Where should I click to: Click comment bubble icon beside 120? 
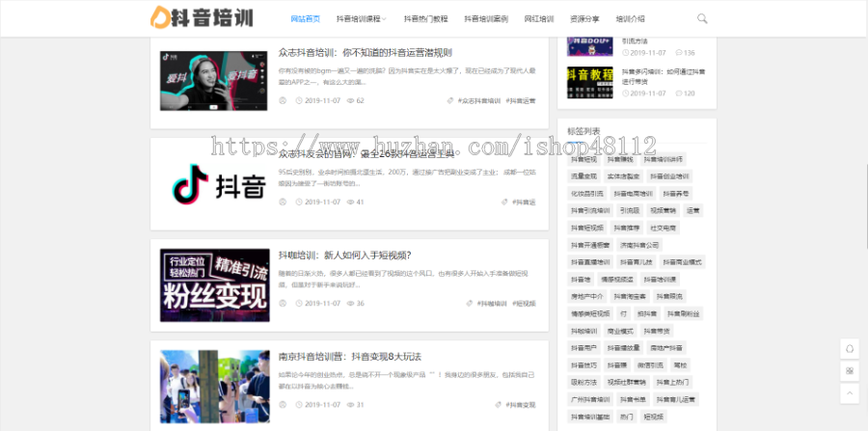(x=679, y=94)
